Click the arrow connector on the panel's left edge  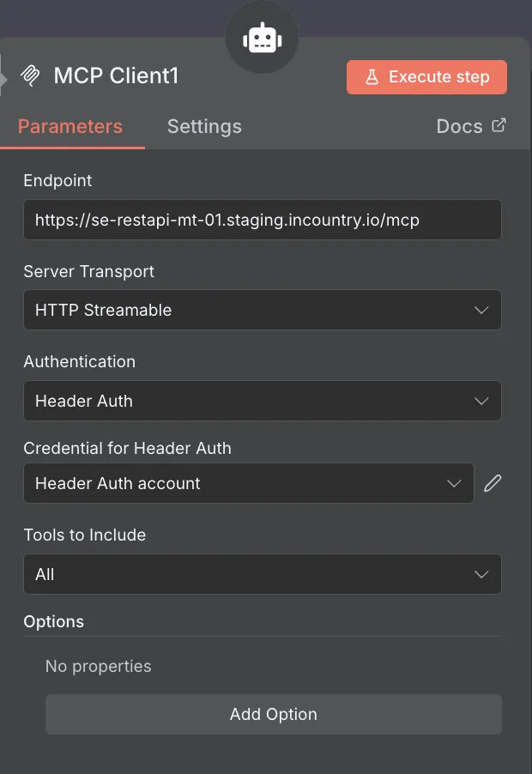[3, 77]
